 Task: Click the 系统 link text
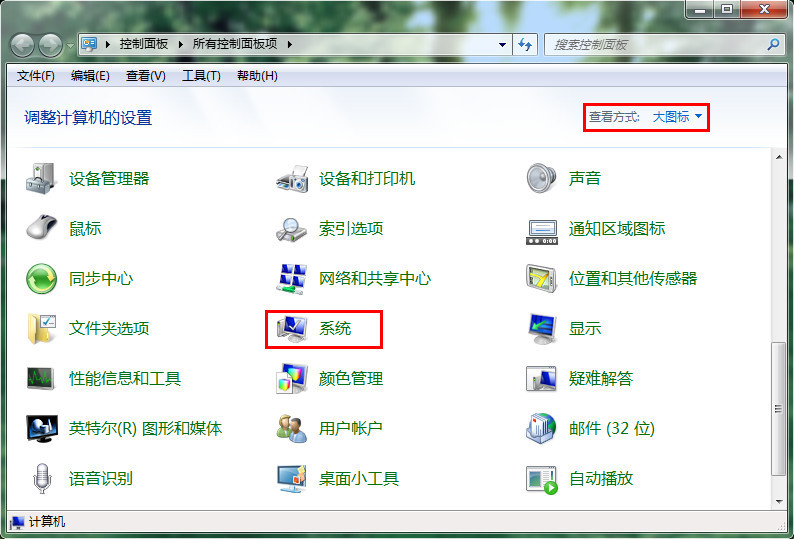pyautogui.click(x=335, y=328)
